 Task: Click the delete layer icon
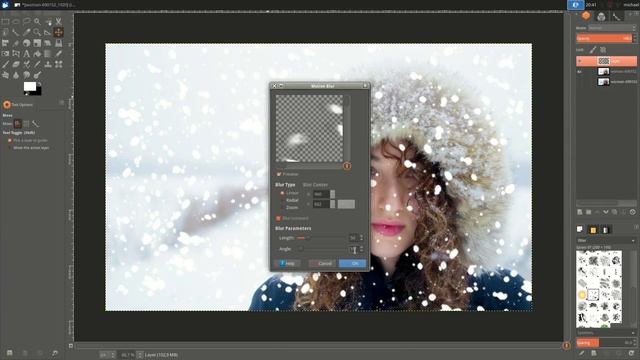point(633,212)
